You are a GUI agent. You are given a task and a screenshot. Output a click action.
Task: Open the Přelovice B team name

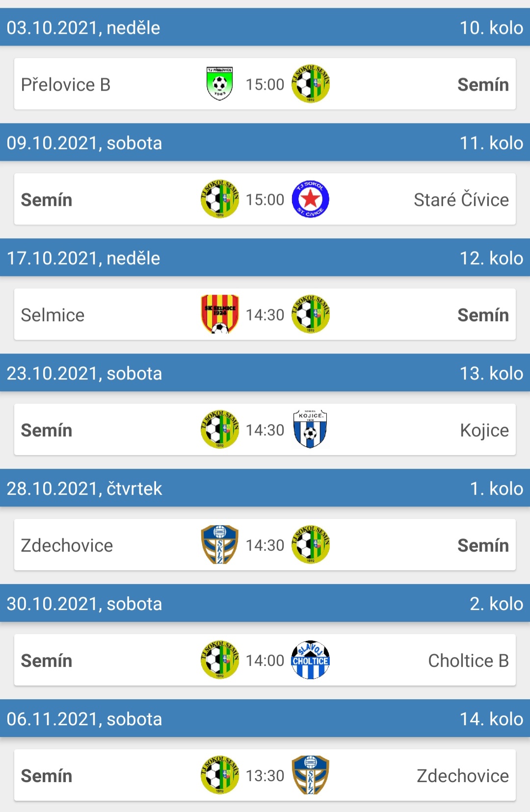coord(66,84)
